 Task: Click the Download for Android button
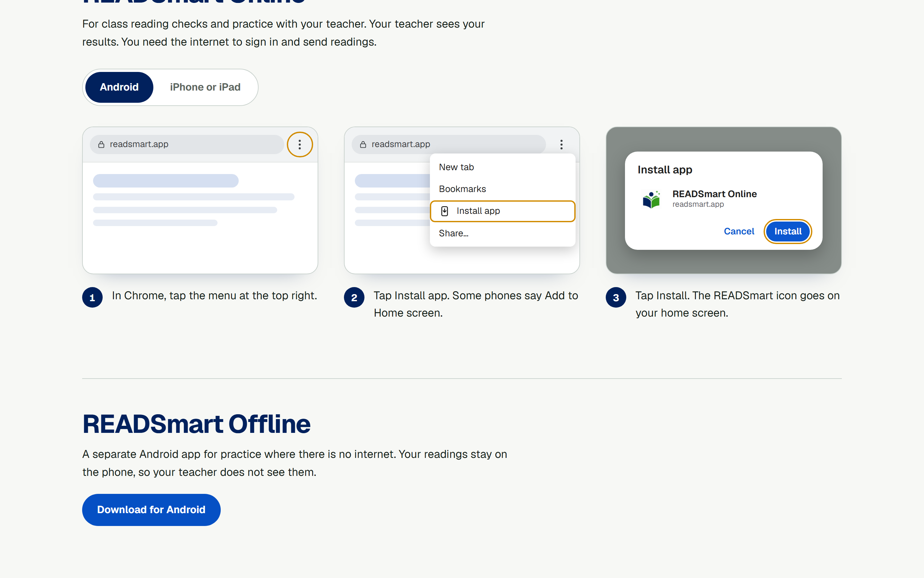(151, 510)
